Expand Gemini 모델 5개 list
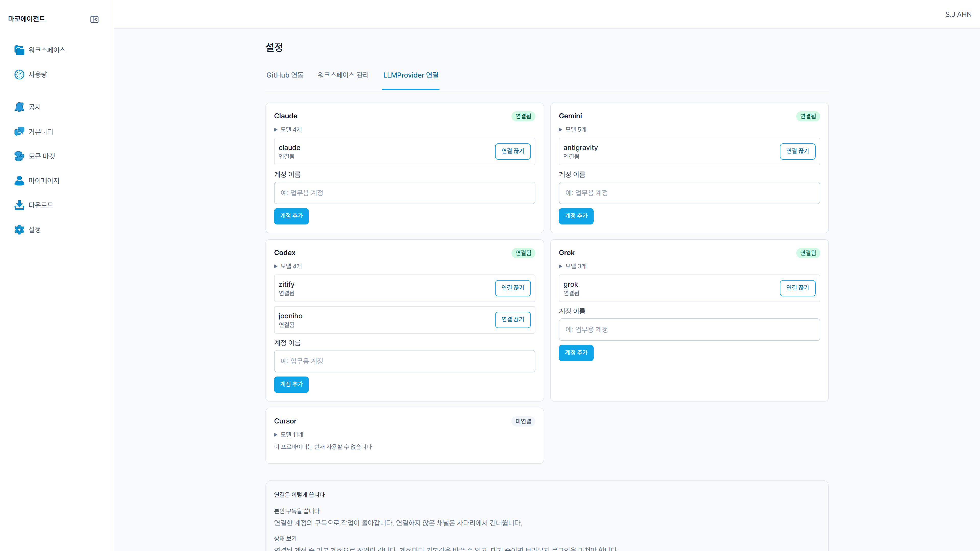 [x=572, y=130]
